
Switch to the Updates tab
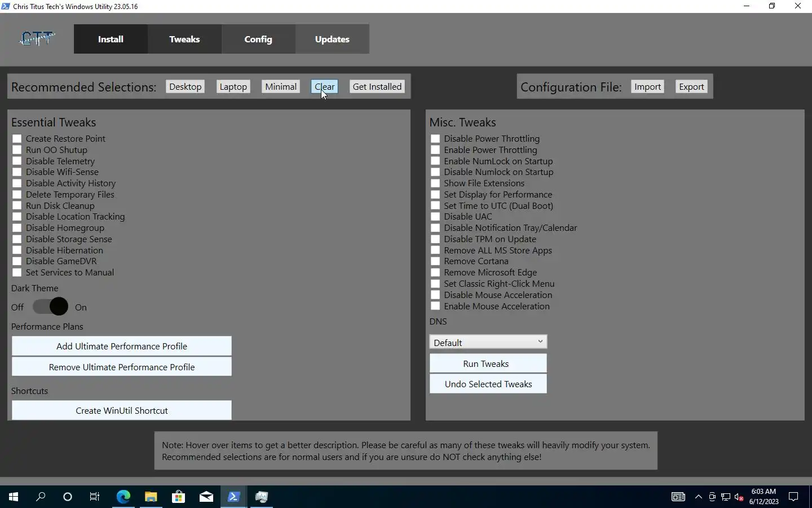(332, 39)
